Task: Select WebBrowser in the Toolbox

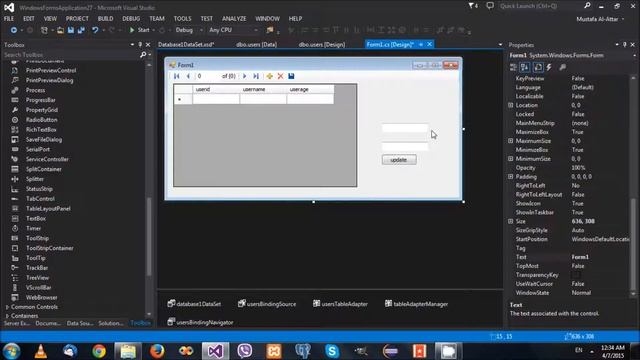Action: point(42,298)
